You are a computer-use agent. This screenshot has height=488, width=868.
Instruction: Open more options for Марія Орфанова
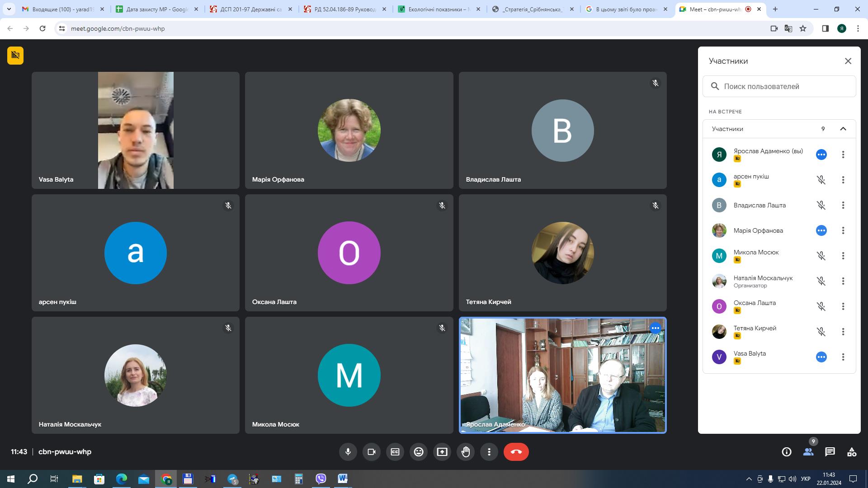point(843,230)
